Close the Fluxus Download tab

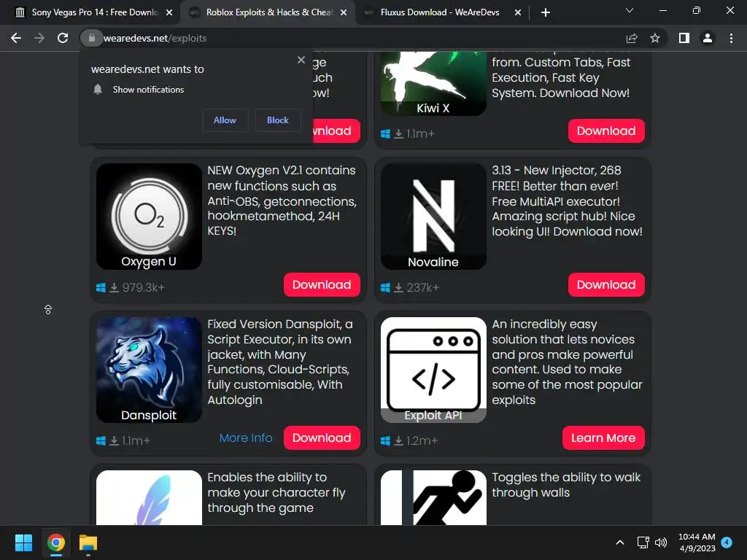point(518,12)
